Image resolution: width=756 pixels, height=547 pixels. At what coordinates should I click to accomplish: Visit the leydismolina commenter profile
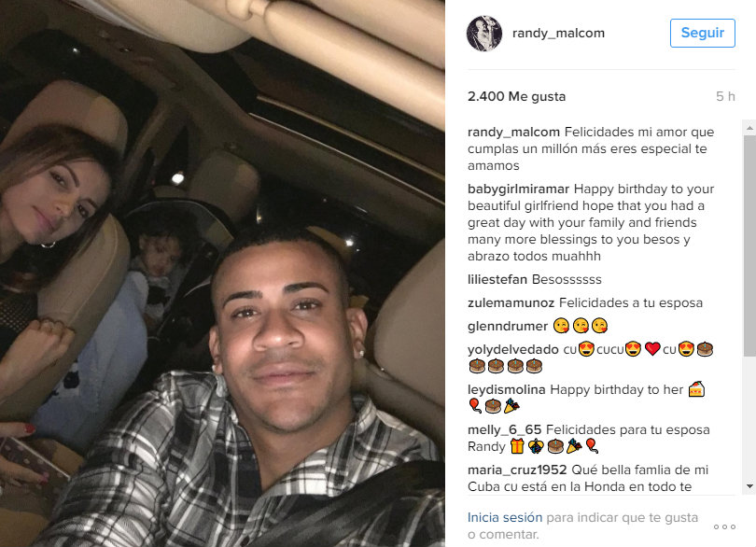[506, 390]
